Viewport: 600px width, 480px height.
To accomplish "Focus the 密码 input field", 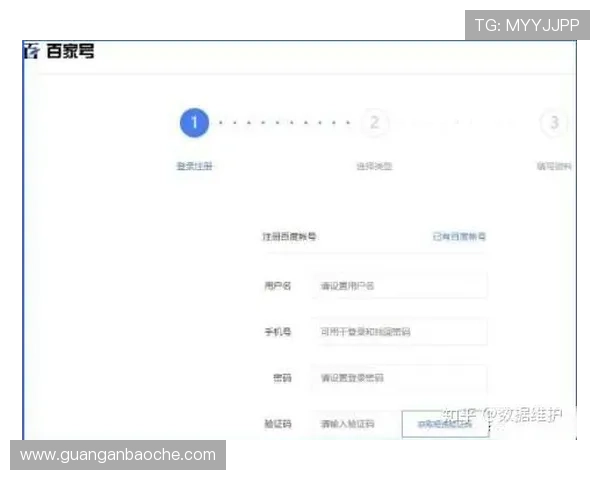I will coord(399,378).
